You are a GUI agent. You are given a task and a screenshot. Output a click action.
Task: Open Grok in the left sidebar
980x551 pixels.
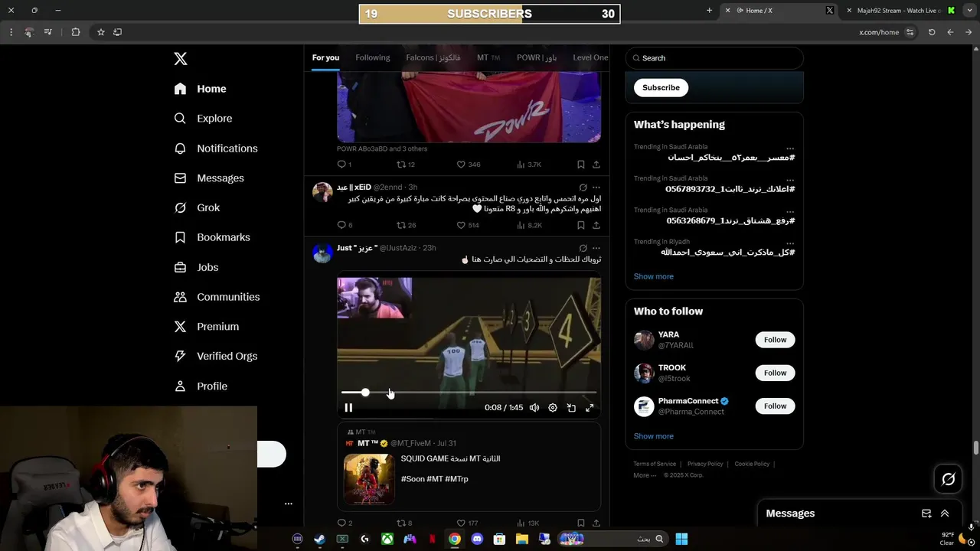(x=197, y=208)
